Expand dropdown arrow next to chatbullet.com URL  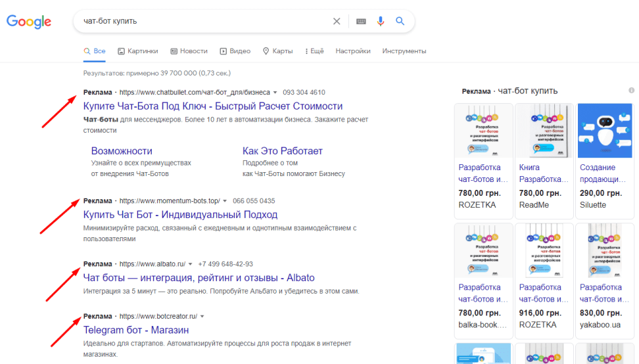[275, 93]
